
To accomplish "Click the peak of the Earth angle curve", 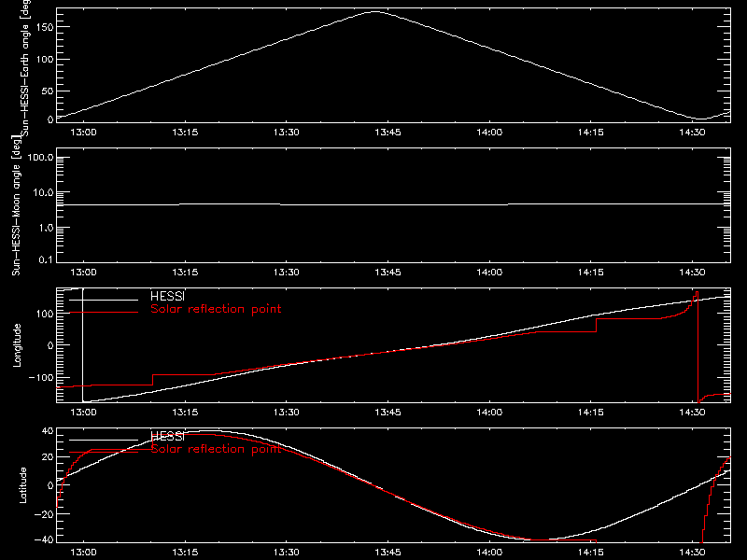I will tap(376, 12).
